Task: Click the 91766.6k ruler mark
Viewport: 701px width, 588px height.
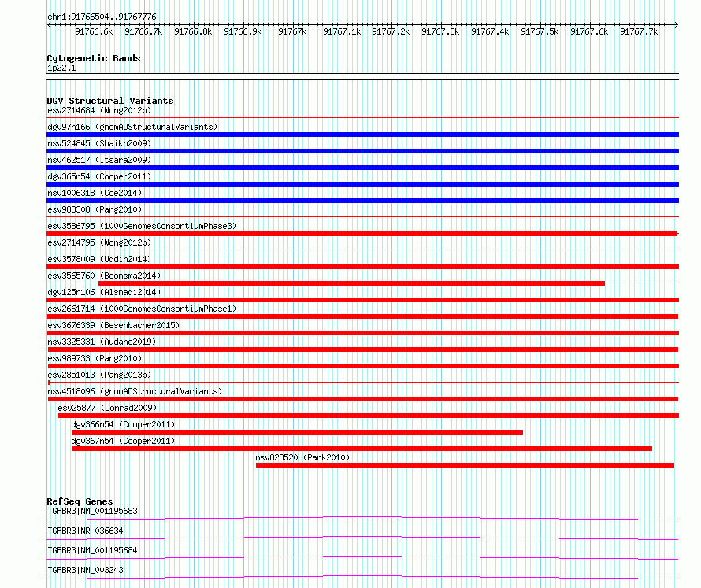Action: [94, 31]
